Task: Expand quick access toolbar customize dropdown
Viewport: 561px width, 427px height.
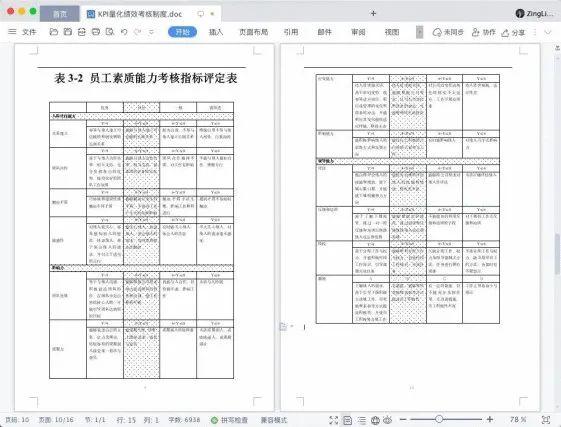Action: click(x=151, y=32)
